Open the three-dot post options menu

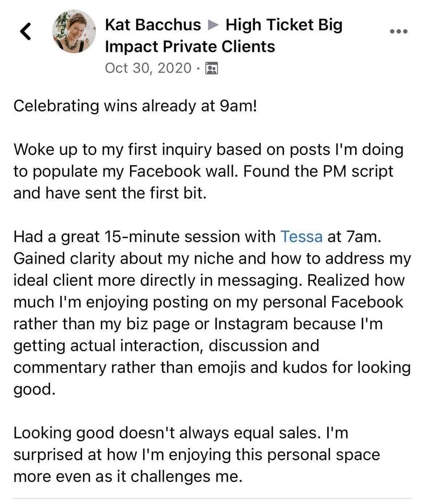pyautogui.click(x=399, y=31)
